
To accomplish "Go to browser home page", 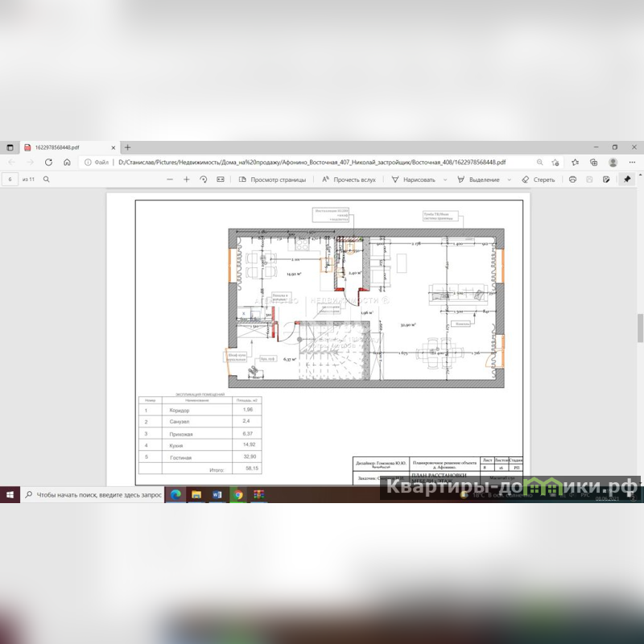I will tap(67, 162).
